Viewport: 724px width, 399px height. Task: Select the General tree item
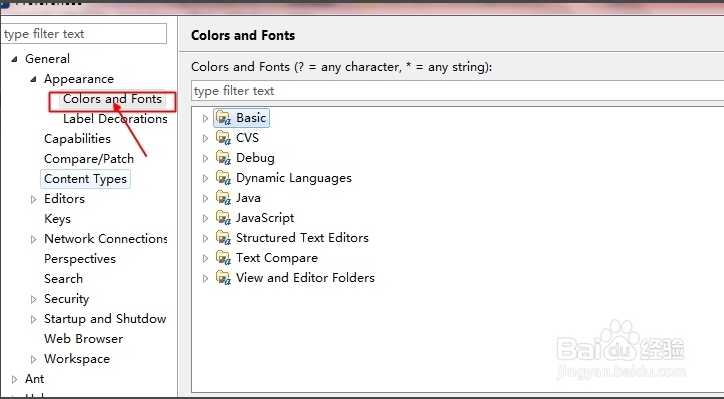pos(48,59)
